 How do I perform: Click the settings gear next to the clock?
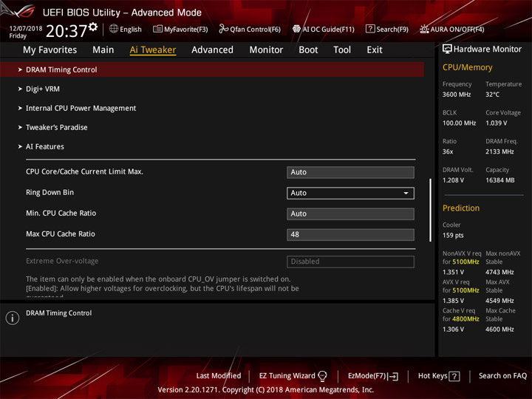93,27
